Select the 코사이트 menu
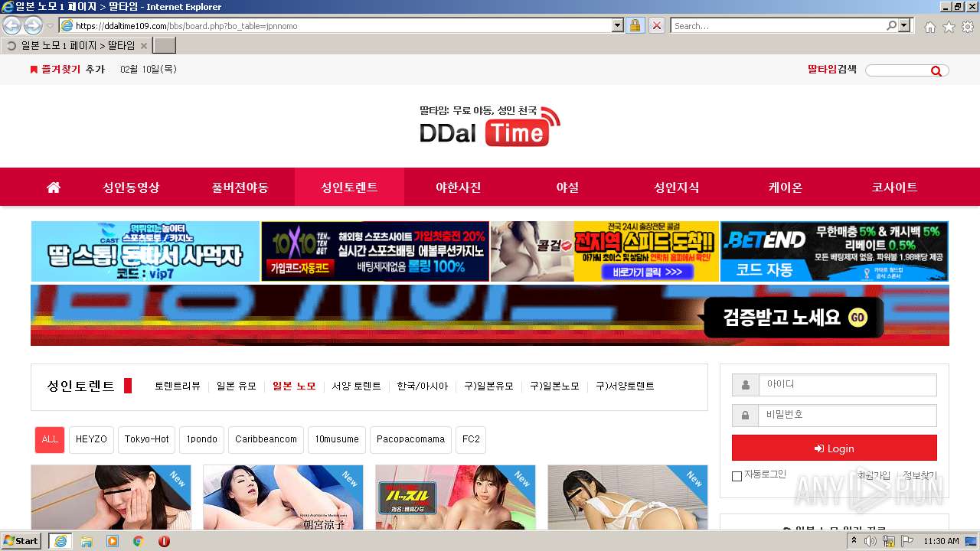Image resolution: width=980 pixels, height=551 pixels. point(894,187)
